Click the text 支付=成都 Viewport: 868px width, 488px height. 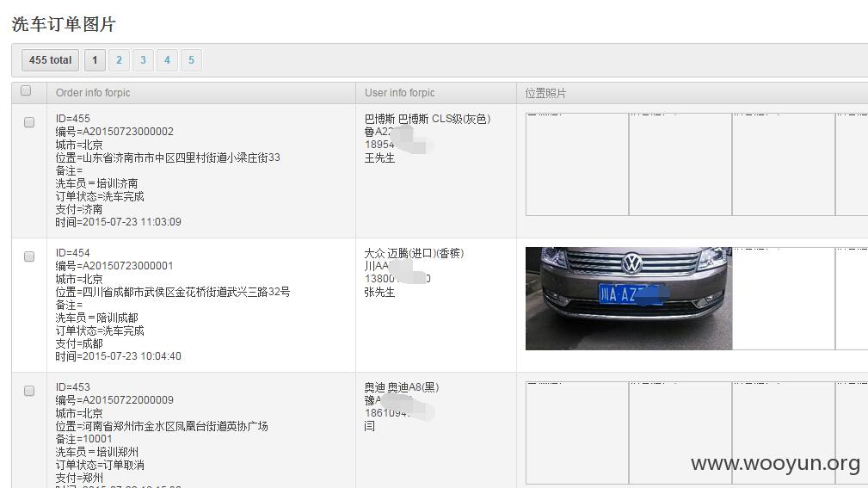(x=78, y=343)
